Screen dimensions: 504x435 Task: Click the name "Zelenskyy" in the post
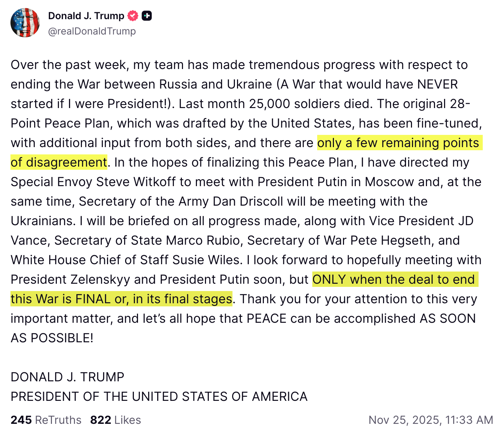coord(100,280)
